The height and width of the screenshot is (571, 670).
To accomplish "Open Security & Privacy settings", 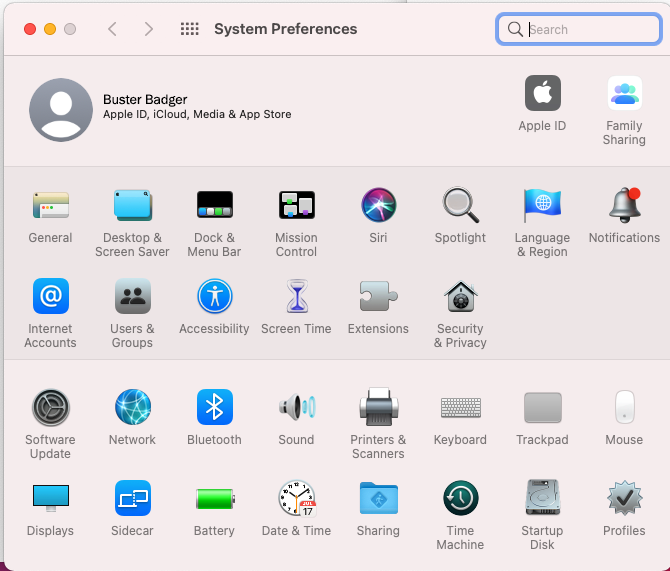I will pyautogui.click(x=460, y=297).
